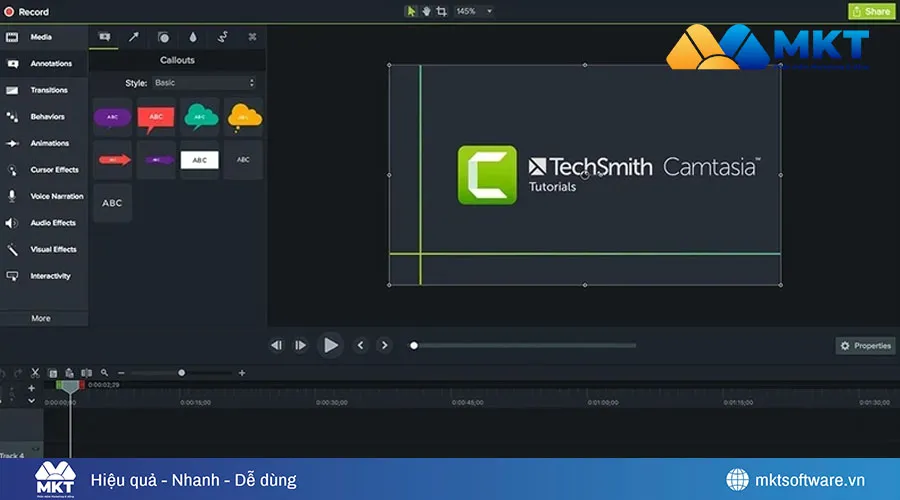
Task: Click the Redo arrow on timeline toolbar
Action: [18, 373]
